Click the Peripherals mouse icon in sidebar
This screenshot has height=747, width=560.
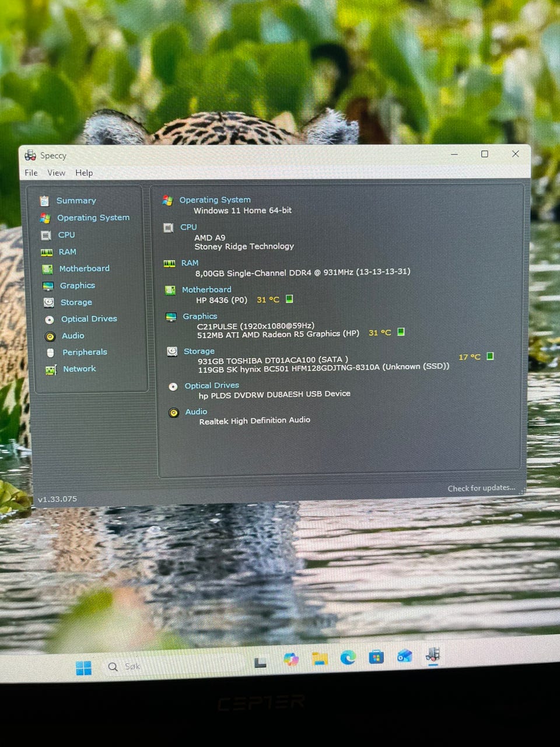[51, 352]
